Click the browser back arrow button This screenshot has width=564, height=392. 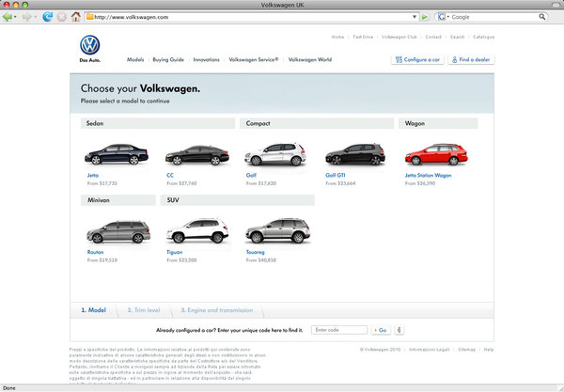point(9,17)
